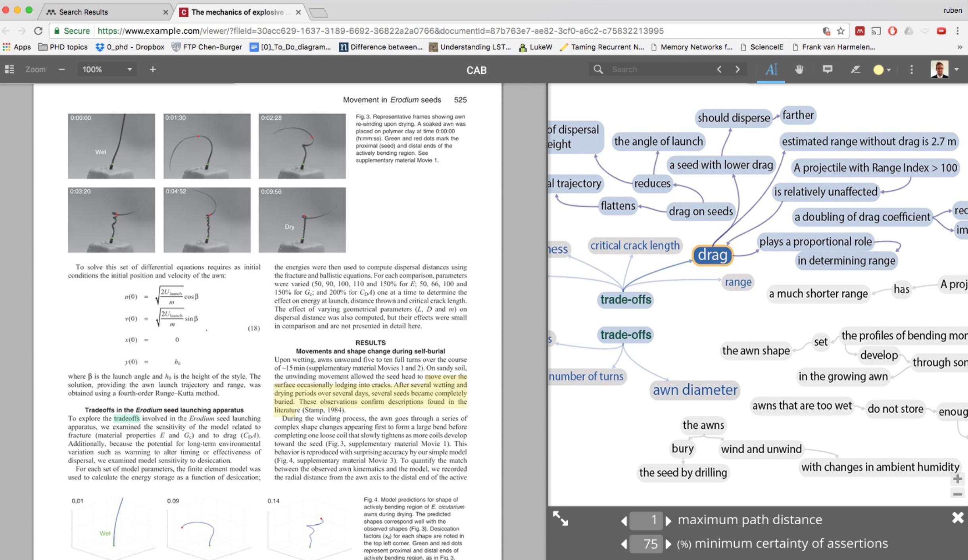The width and height of the screenshot is (968, 560).
Task: Click the critical crack length node
Action: pyautogui.click(x=635, y=245)
